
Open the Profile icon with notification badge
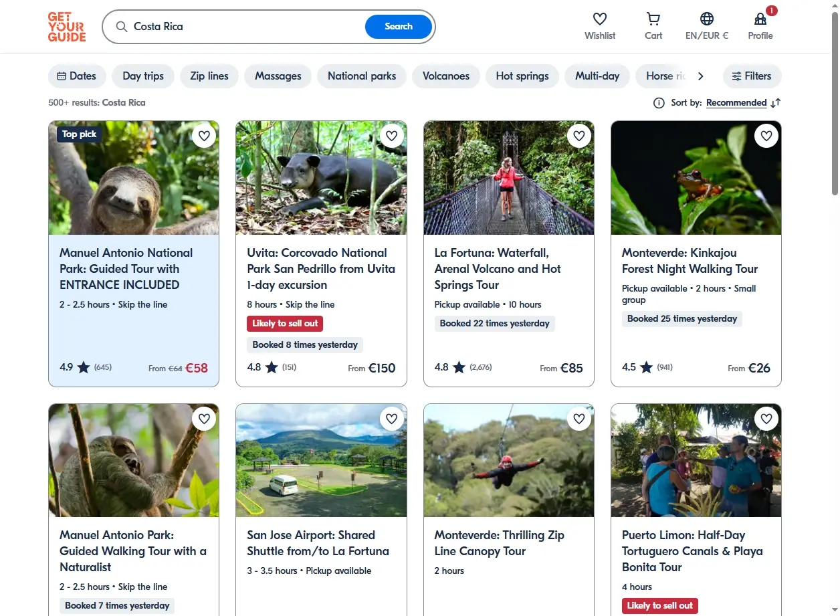tap(760, 19)
